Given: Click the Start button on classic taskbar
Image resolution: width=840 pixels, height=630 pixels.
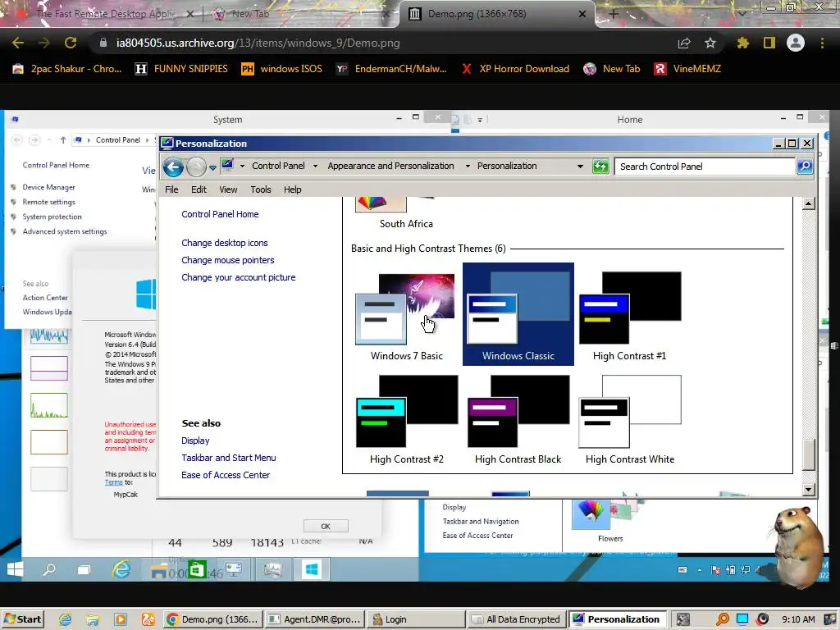Looking at the screenshot, I should click(x=22, y=619).
